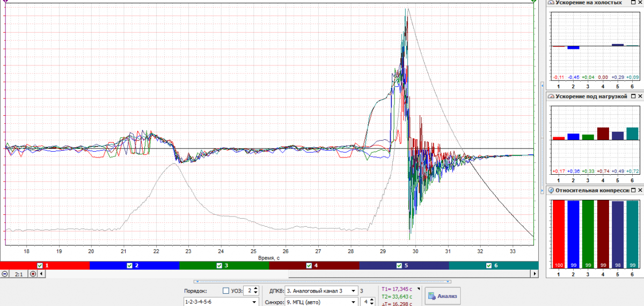Click blue bar 2 in Ускорение на холостых
The image size is (644, 306).
tap(573, 48)
